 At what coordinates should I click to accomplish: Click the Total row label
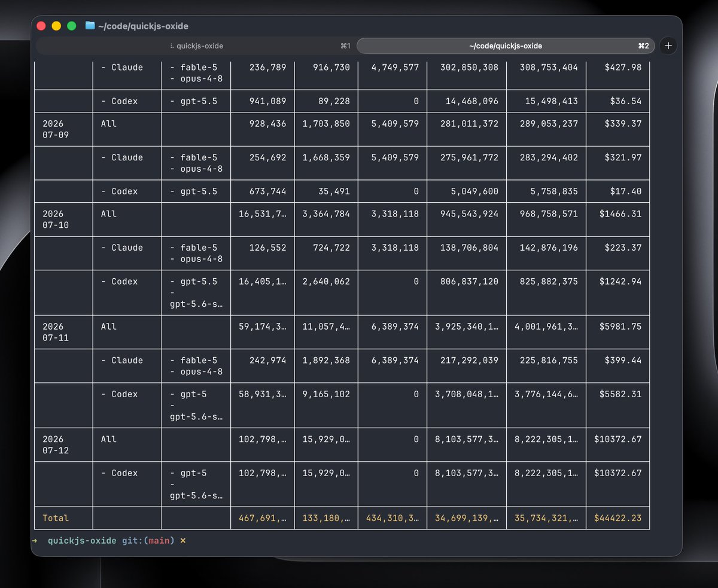[56, 518]
